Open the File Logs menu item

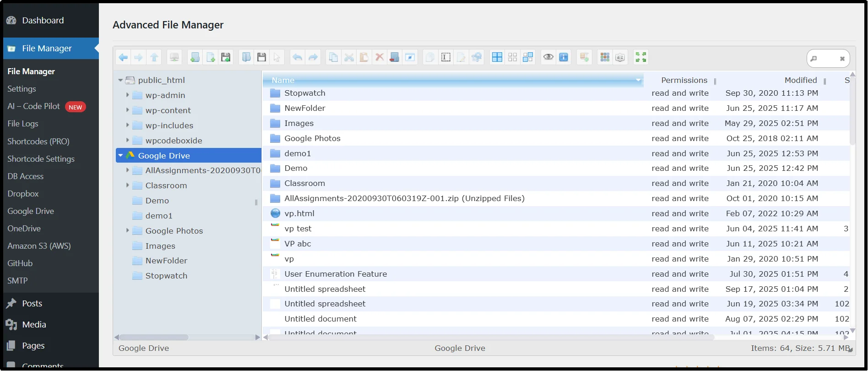23,124
